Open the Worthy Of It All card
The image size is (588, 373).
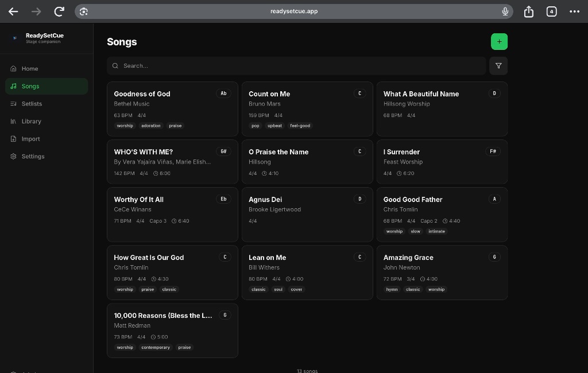(172, 215)
